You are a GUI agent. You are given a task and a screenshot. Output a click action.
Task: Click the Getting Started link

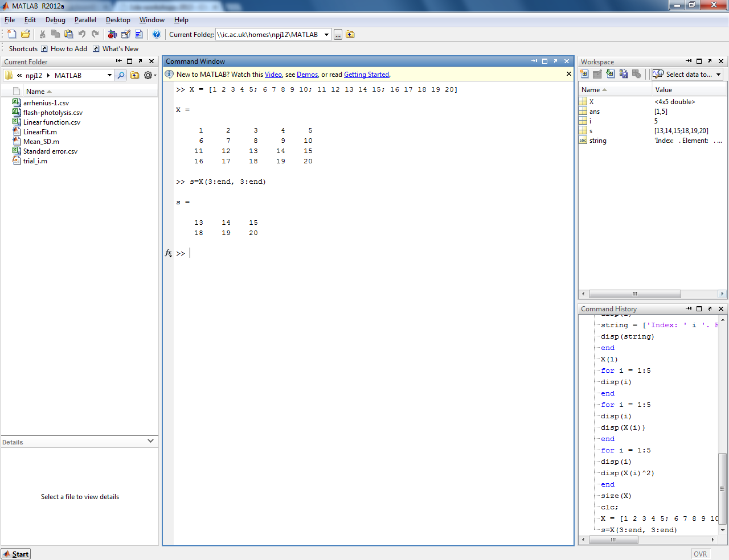click(366, 75)
